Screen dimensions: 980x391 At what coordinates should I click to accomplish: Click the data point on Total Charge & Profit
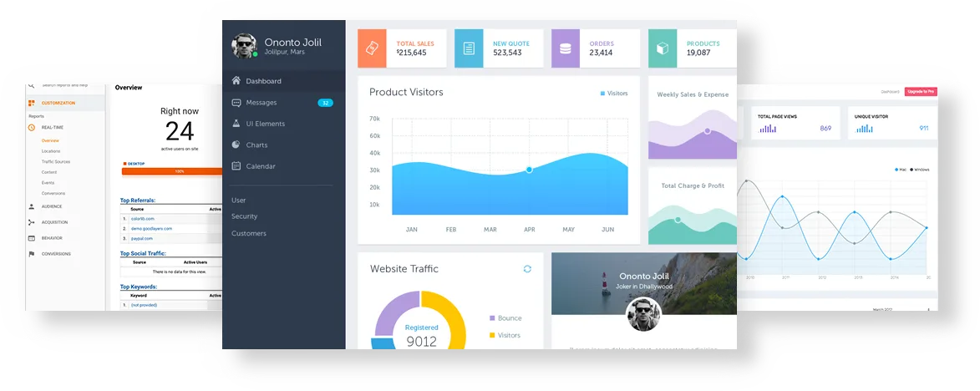pyautogui.click(x=678, y=220)
